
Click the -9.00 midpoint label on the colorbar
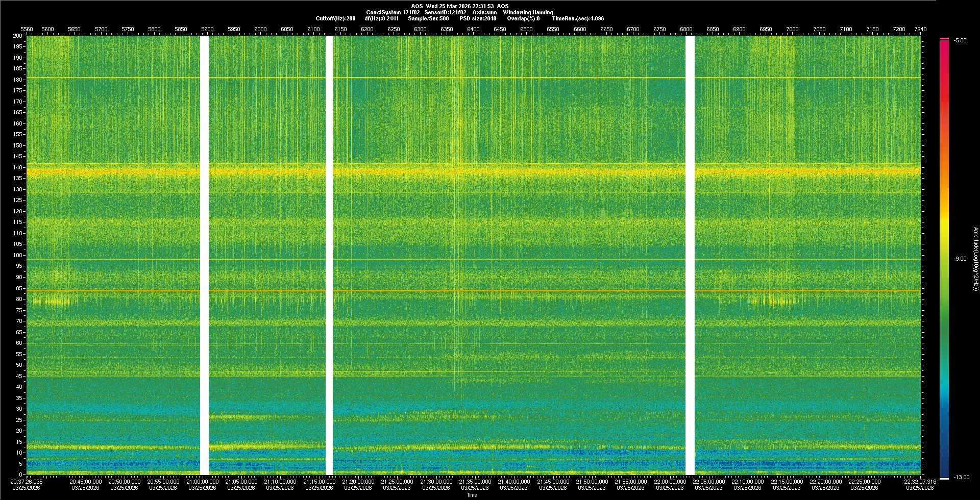tap(960, 259)
